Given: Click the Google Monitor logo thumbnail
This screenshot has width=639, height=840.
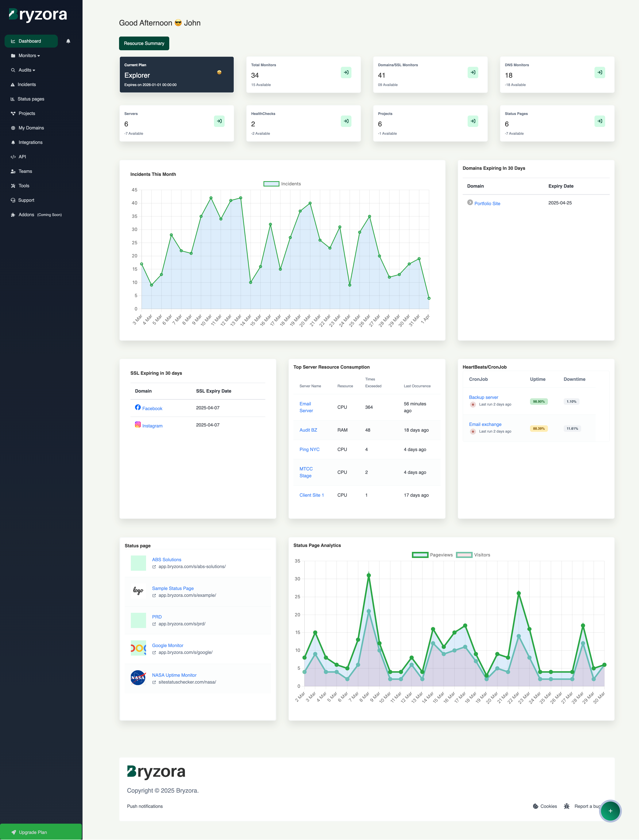Looking at the screenshot, I should [x=138, y=648].
